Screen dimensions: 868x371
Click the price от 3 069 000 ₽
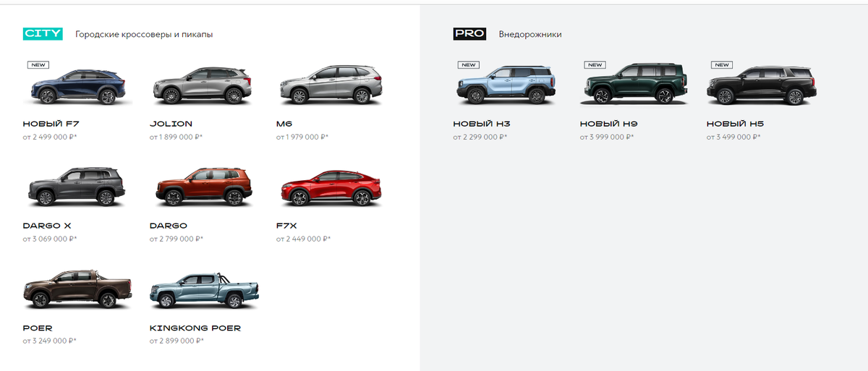(50, 239)
